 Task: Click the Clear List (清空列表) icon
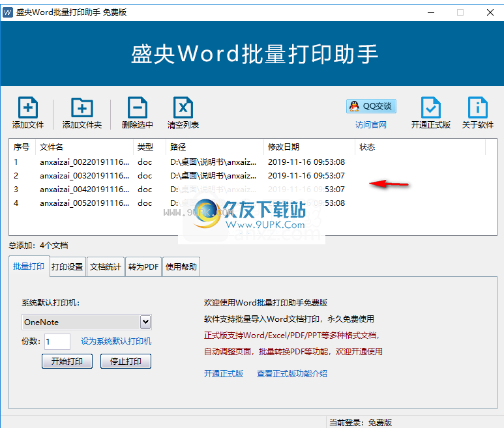coord(183,107)
